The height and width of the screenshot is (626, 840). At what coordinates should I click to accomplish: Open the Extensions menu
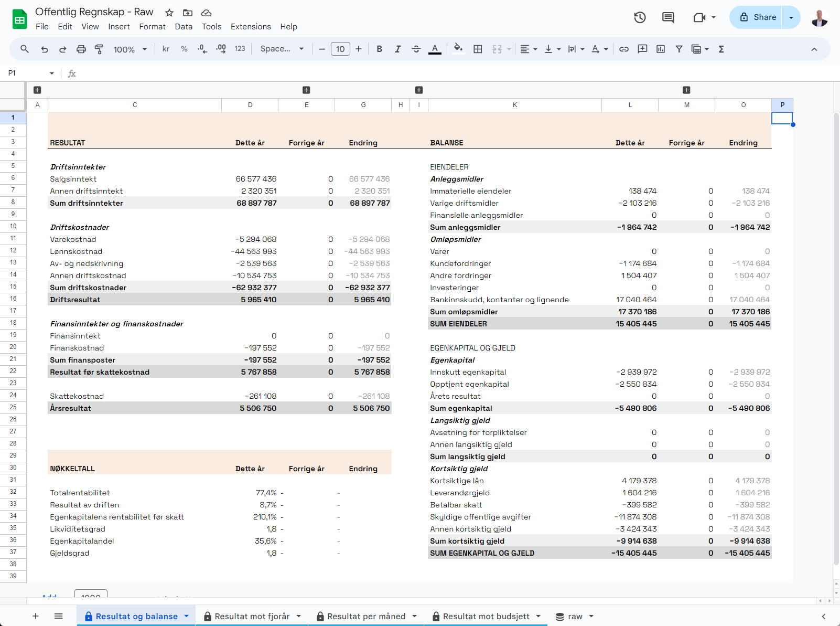pos(251,27)
